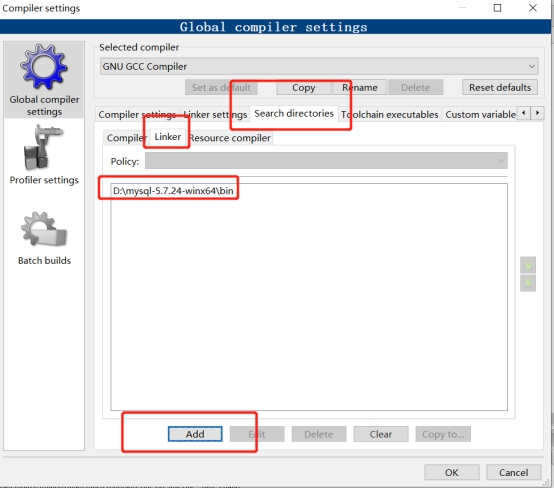
Task: Click the Clear button
Action: point(381,434)
